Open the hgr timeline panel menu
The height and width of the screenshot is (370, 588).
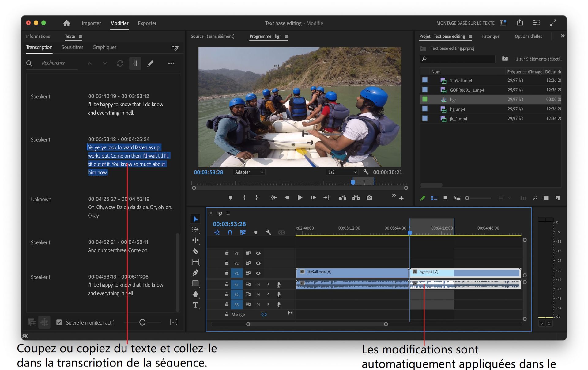[228, 213]
